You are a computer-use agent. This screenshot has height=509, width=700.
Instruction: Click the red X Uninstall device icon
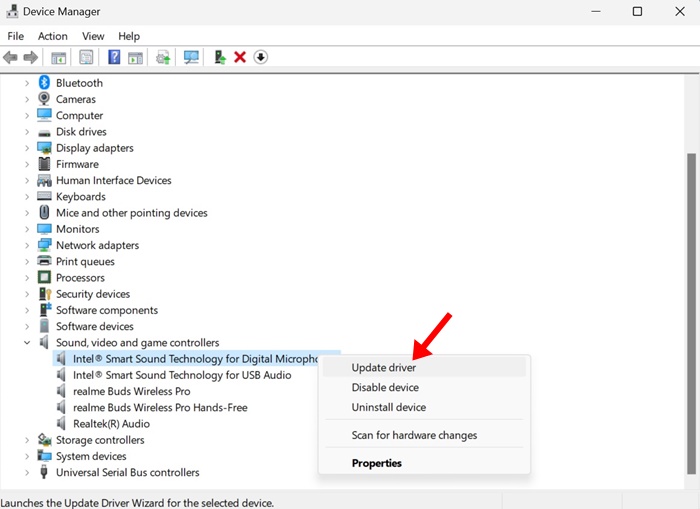tap(240, 57)
